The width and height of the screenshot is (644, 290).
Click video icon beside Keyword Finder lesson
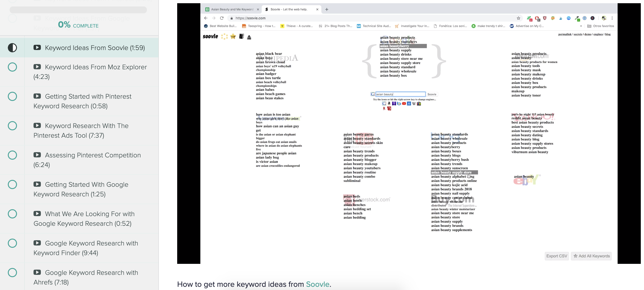click(37, 243)
